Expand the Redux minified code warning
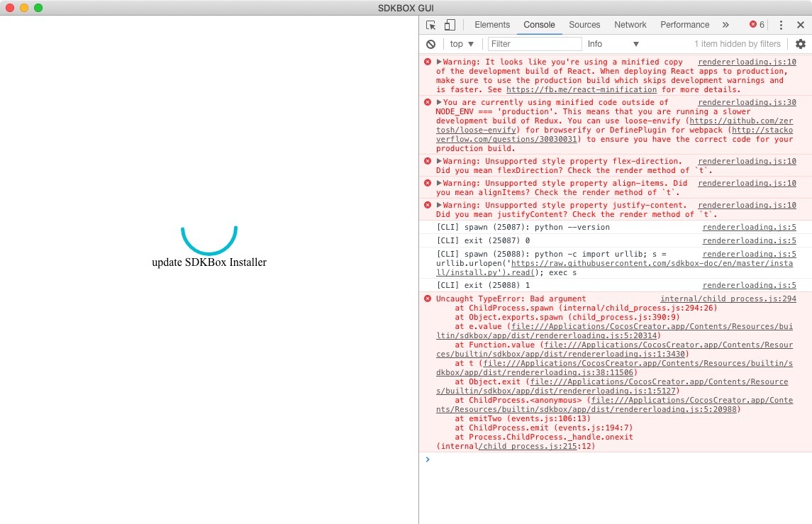The width and height of the screenshot is (812, 524). 439,102
